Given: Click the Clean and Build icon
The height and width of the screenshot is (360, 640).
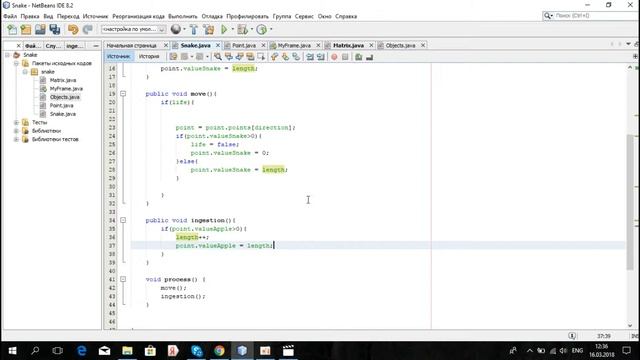Looking at the screenshot, I should [209, 29].
